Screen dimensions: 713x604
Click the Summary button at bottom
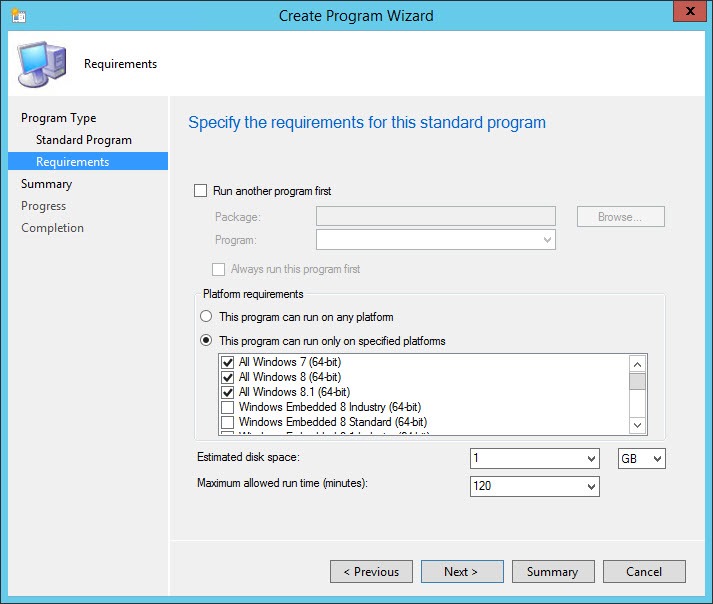[x=552, y=572]
